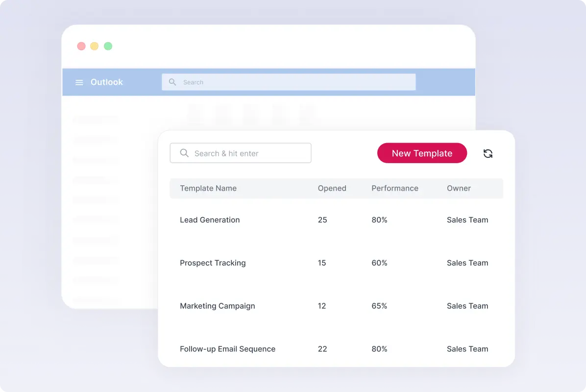This screenshot has height=392, width=586.
Task: Open the Prospect Tracking template
Action: [213, 263]
